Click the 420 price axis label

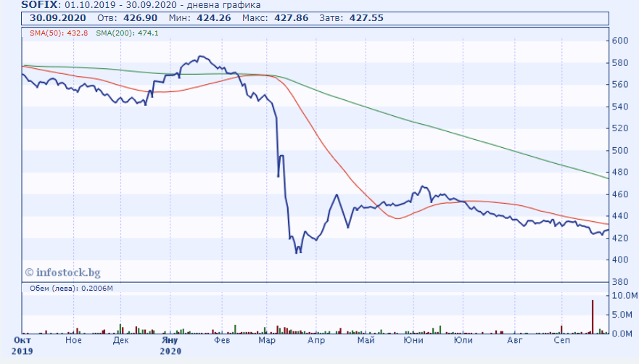click(x=620, y=238)
